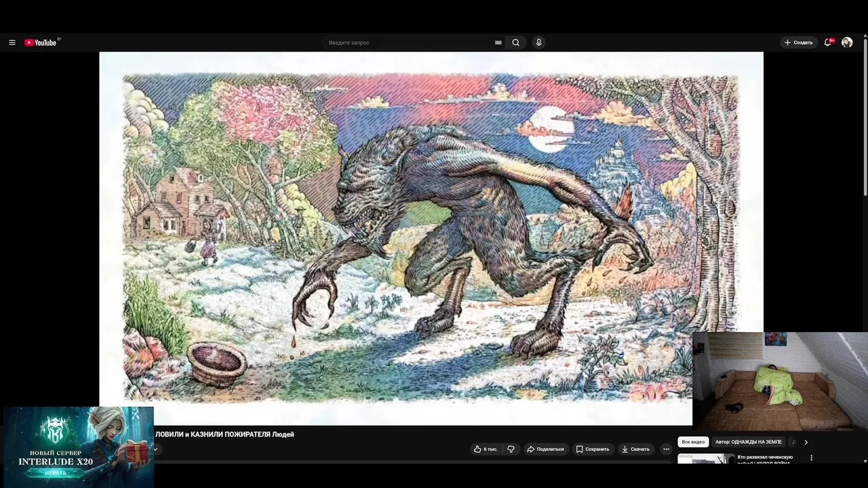
Task: Open options menu for 'Кто развязал чеченскую' video
Action: [x=811, y=457]
